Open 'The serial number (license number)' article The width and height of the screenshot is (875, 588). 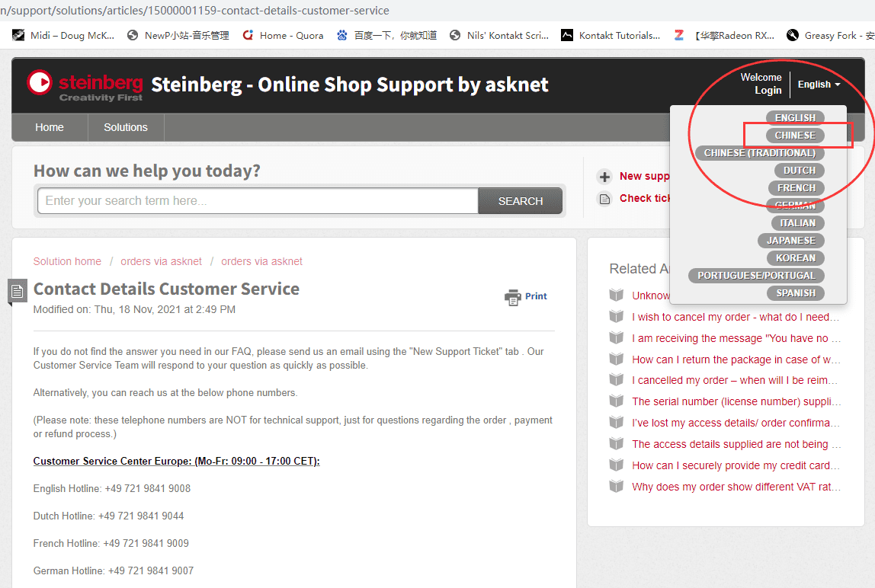[x=736, y=401]
